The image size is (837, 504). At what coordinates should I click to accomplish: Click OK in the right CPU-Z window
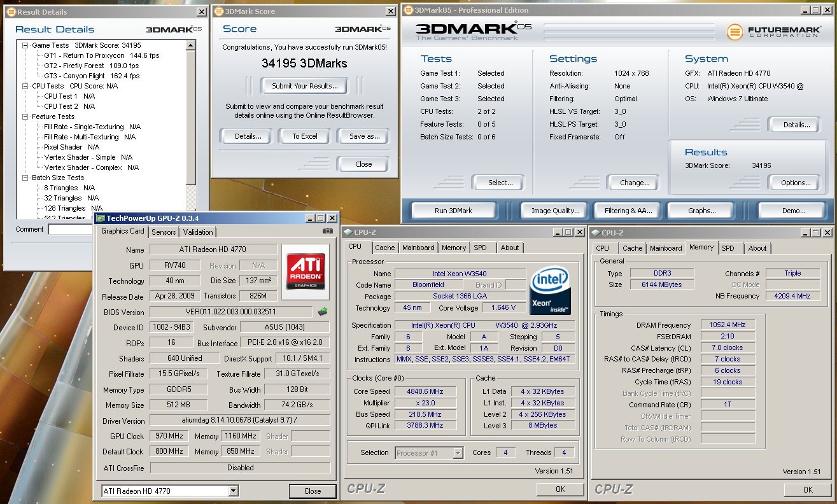[x=808, y=489]
